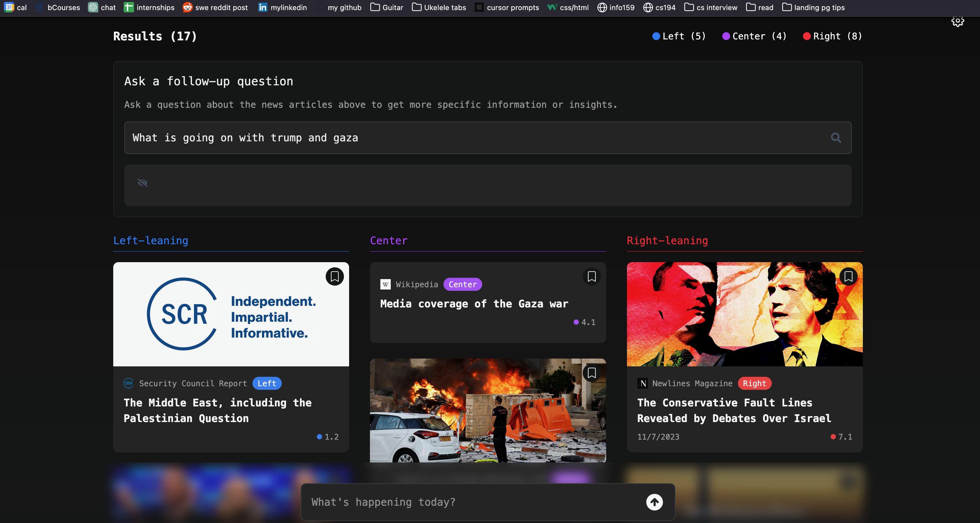Open The Conservative Fault Lines article
The width and height of the screenshot is (980, 523).
[733, 410]
